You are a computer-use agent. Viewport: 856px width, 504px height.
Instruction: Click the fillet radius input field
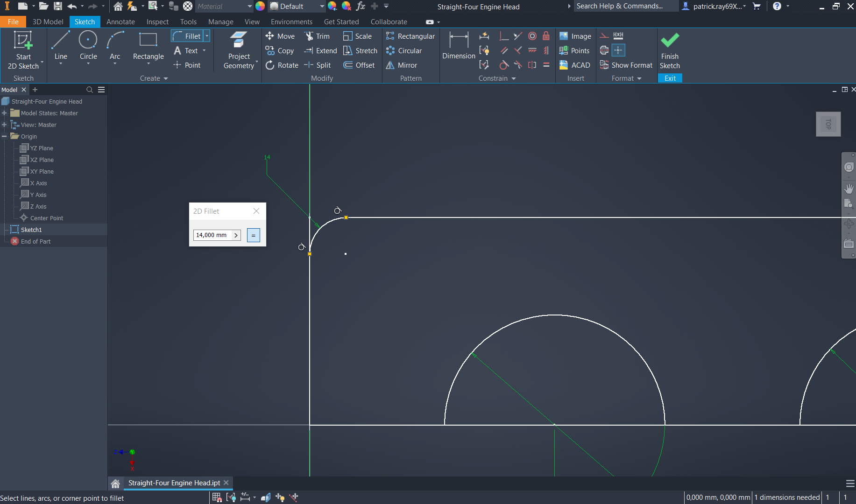click(212, 235)
